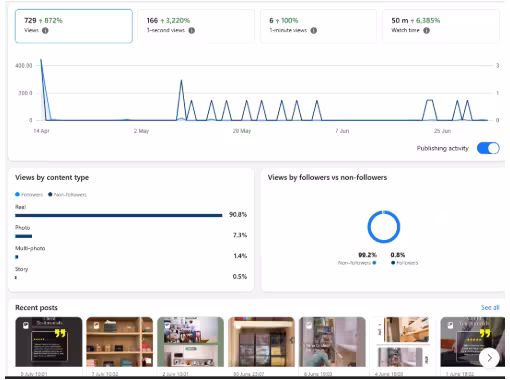
Task: Click the 90.8% Reel value
Action: [238, 214]
